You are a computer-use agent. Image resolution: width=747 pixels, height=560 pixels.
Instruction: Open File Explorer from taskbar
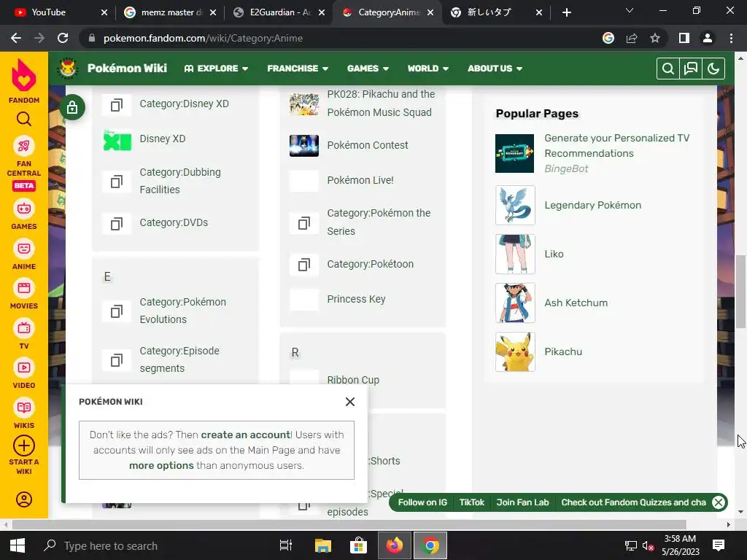pos(322,545)
